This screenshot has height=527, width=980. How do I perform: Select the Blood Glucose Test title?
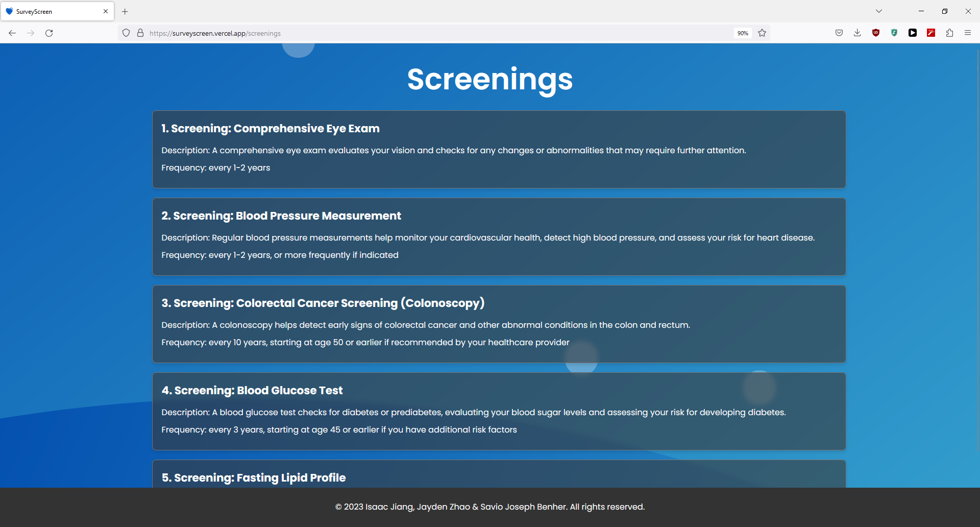pyautogui.click(x=252, y=391)
